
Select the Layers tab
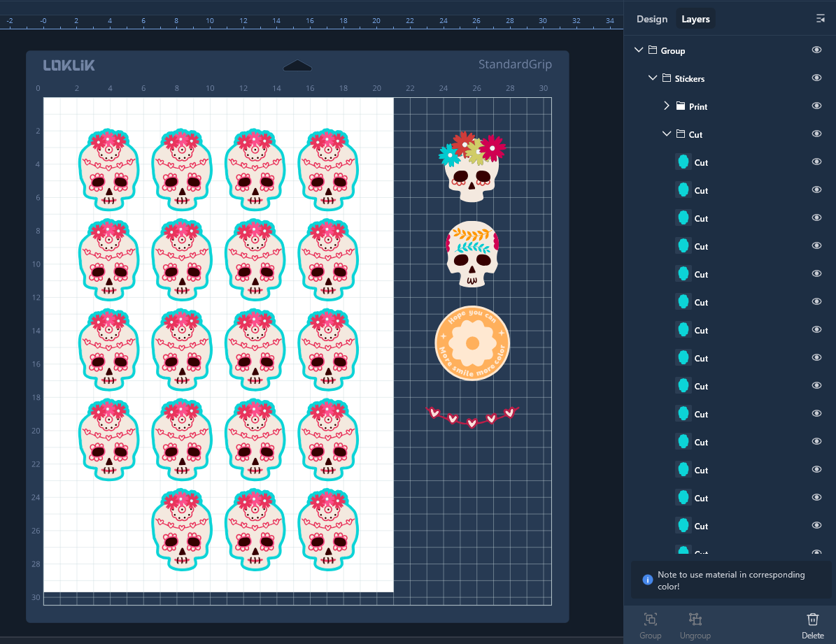695,19
